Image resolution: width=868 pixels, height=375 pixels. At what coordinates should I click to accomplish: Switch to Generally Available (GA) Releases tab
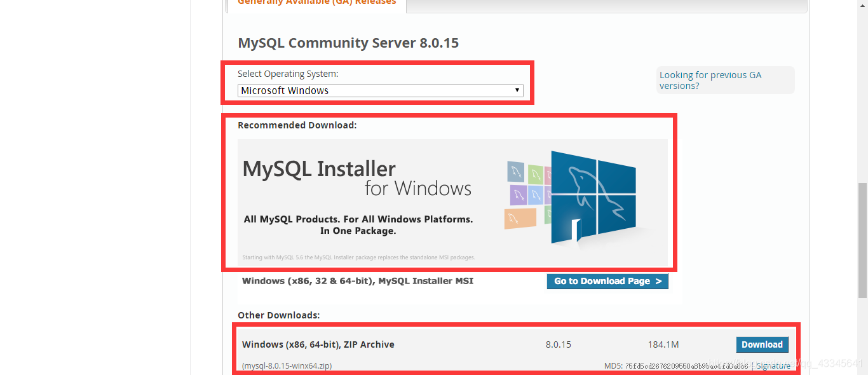(x=316, y=3)
